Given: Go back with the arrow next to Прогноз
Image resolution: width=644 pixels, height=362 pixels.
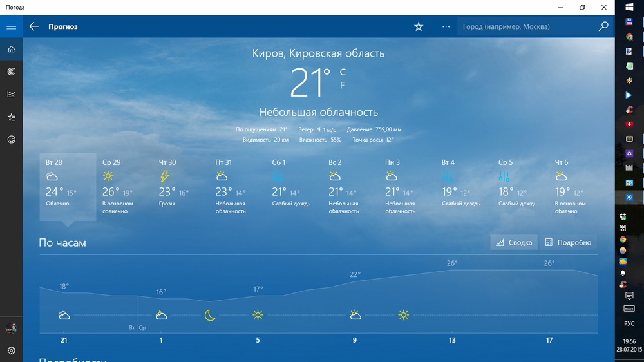Looking at the screenshot, I should (34, 26).
